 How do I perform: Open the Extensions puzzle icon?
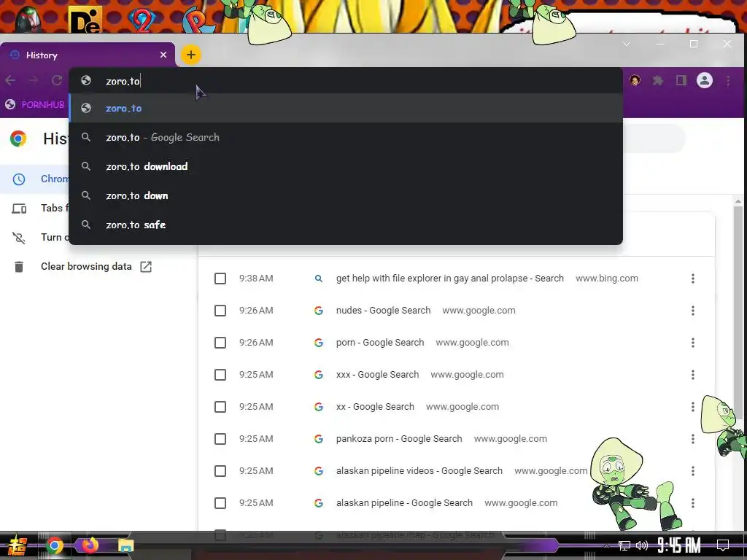tap(658, 80)
